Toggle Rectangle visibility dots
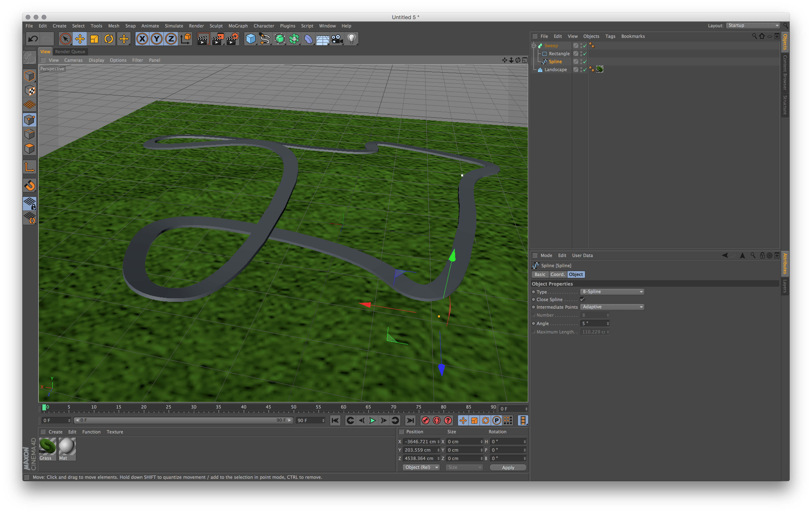This screenshot has height=513, width=812. click(581, 53)
